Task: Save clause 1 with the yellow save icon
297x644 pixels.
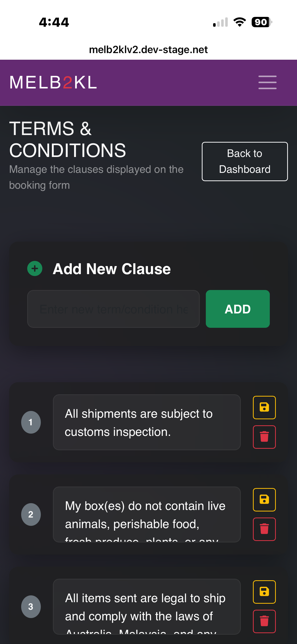Action: point(264,407)
